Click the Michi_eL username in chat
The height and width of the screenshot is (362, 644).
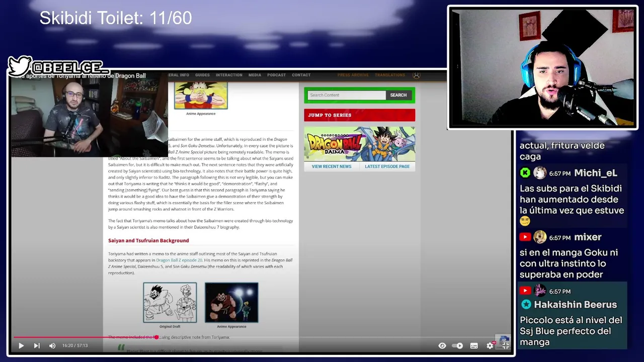point(596,173)
